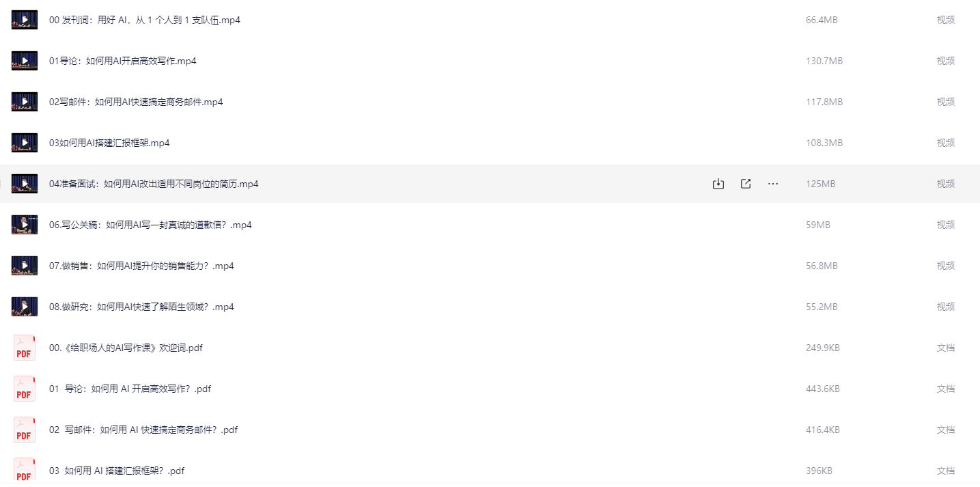Play video thumbnail of 08.做研究
The image size is (980, 487).
(x=25, y=307)
